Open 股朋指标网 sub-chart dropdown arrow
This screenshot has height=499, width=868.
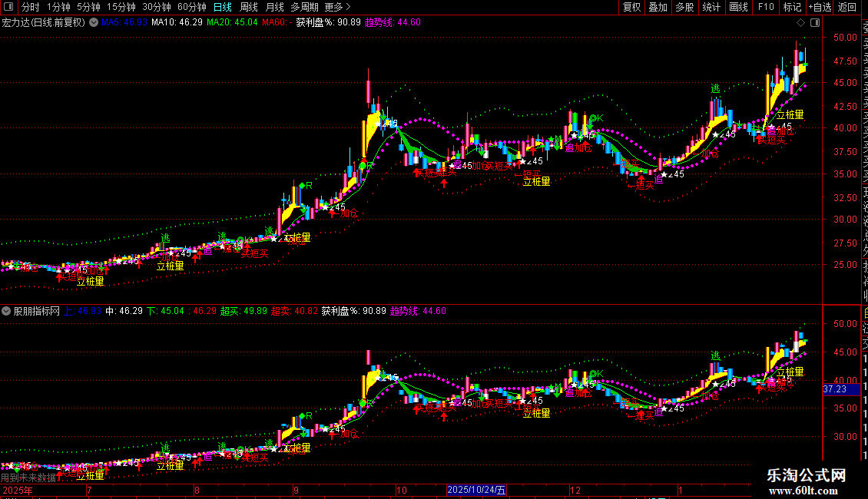(6, 311)
